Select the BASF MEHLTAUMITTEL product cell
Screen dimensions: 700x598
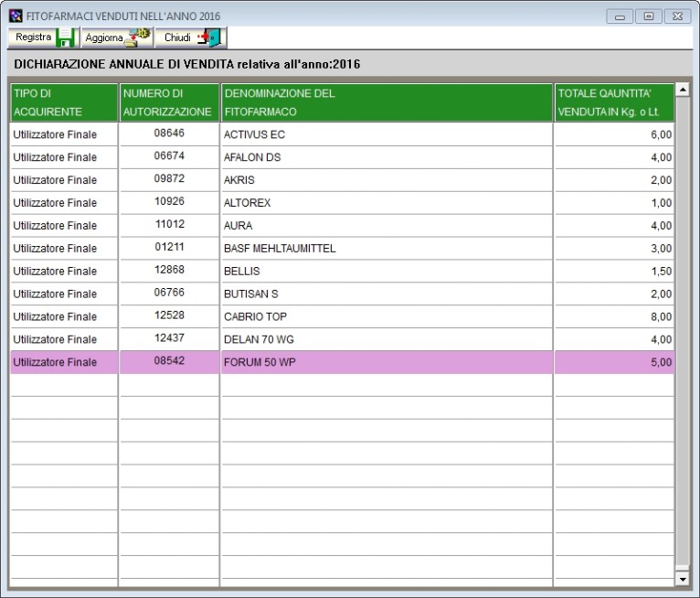coord(387,249)
